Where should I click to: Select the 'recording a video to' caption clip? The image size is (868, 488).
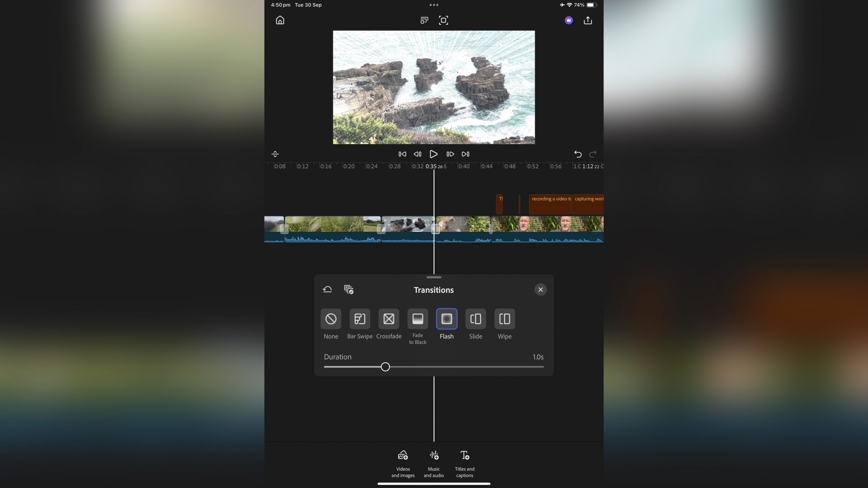pos(550,204)
